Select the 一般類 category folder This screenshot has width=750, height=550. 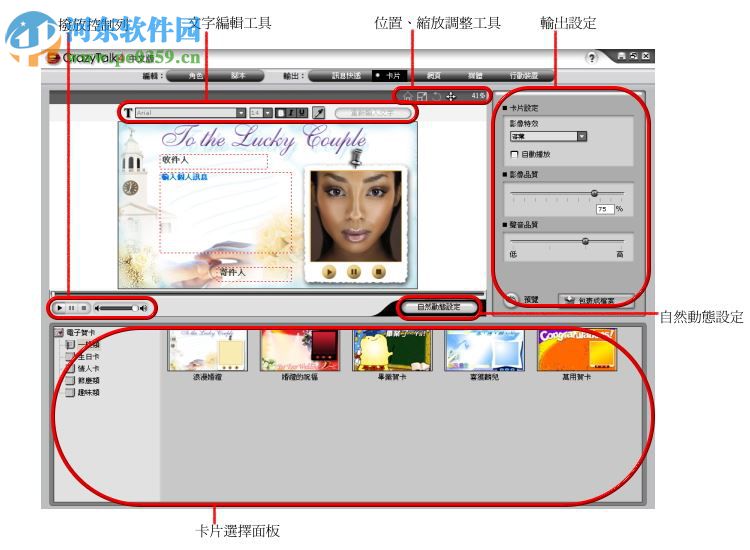pos(83,344)
